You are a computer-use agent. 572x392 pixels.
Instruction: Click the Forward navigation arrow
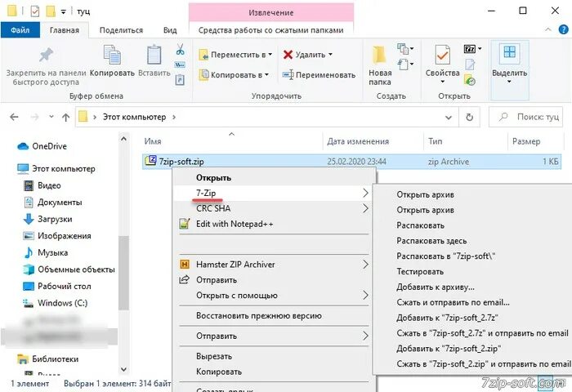pos(34,117)
